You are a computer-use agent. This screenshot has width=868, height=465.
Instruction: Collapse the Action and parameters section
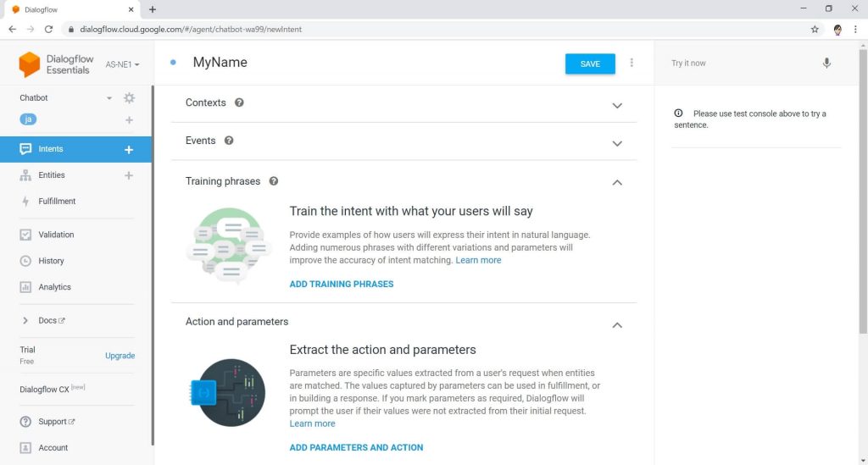click(x=617, y=325)
